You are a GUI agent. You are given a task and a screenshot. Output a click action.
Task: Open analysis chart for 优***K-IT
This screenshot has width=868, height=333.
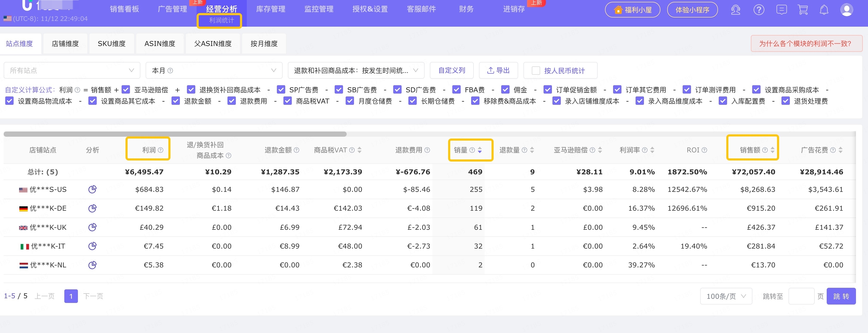(92, 246)
